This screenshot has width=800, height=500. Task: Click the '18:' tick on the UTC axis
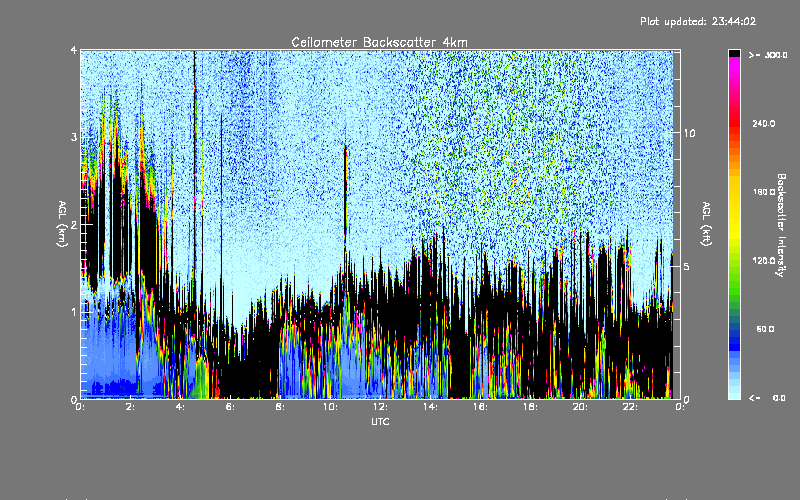tap(531, 407)
